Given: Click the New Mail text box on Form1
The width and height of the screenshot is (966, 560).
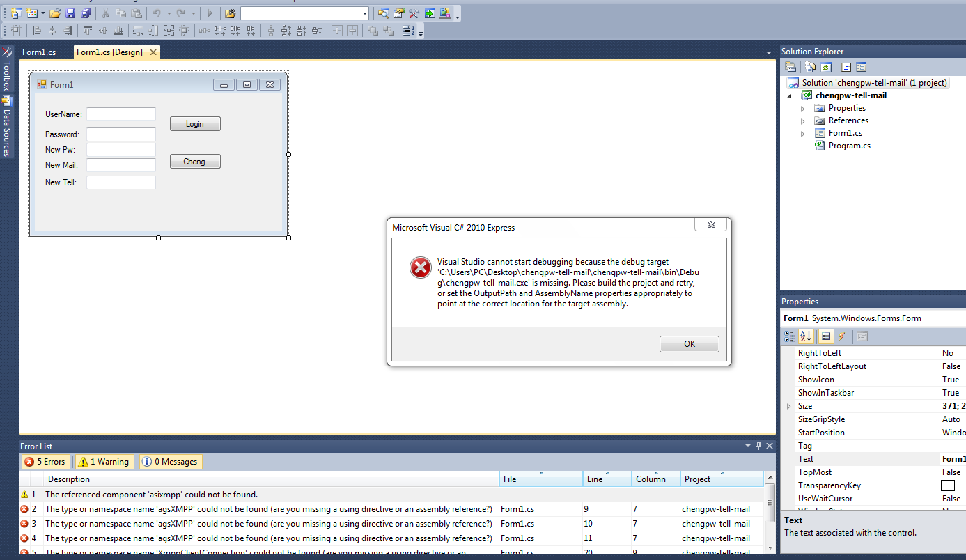Looking at the screenshot, I should click(121, 165).
